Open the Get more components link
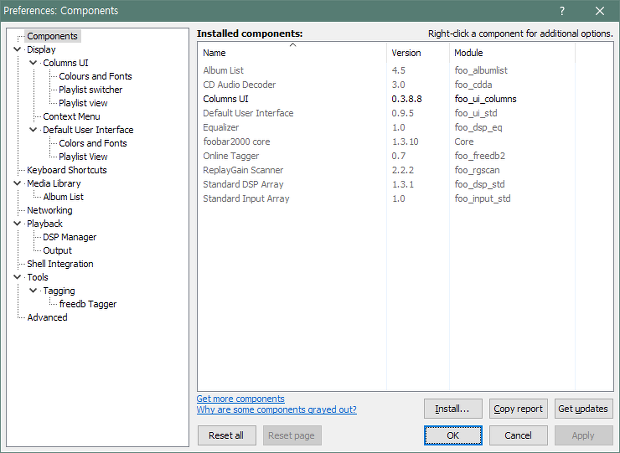 pyautogui.click(x=240, y=398)
